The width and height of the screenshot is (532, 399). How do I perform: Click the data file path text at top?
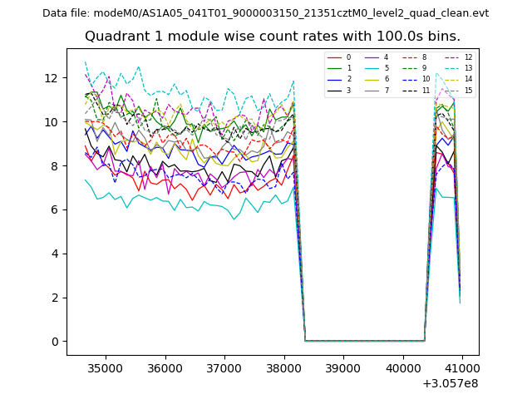pyautogui.click(x=265, y=13)
